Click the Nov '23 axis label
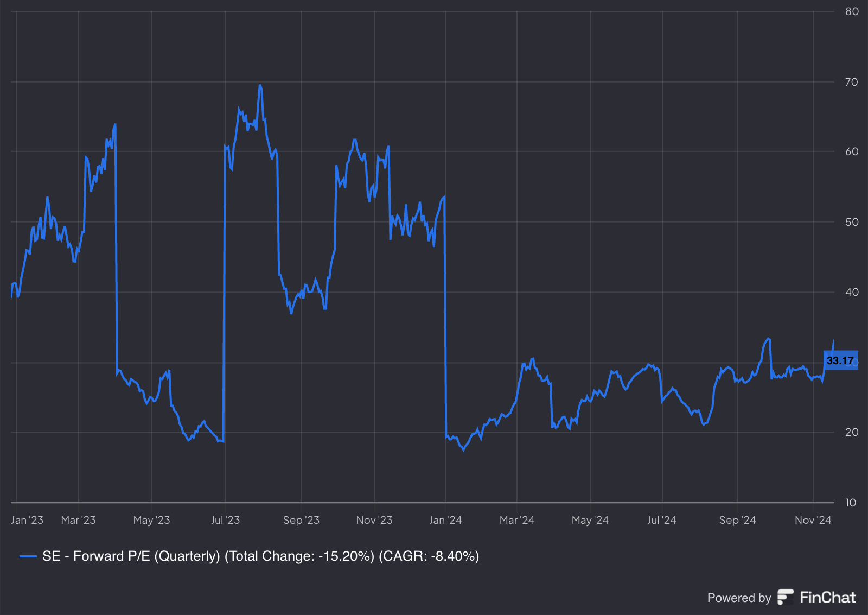The image size is (868, 615). pyautogui.click(x=374, y=520)
